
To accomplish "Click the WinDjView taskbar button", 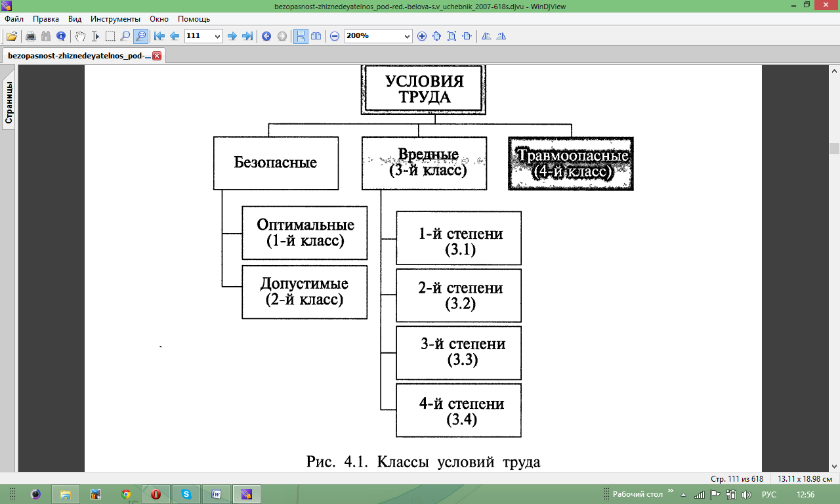I will coord(247,494).
